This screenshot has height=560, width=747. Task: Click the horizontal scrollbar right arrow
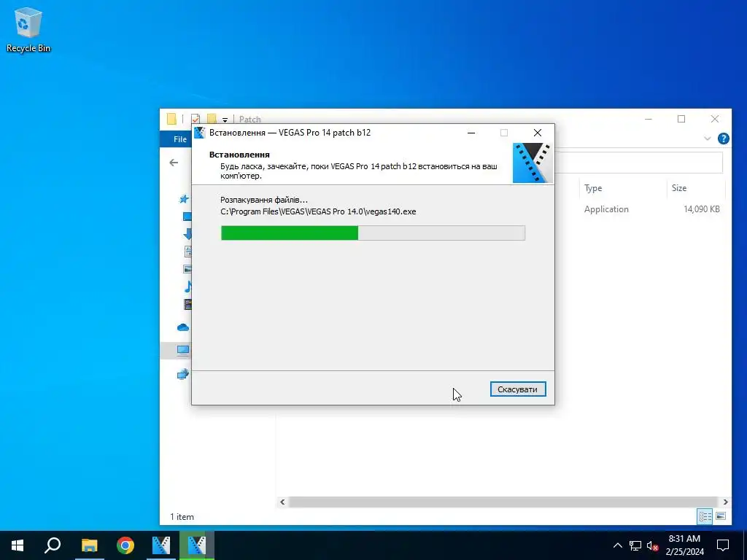(x=726, y=502)
